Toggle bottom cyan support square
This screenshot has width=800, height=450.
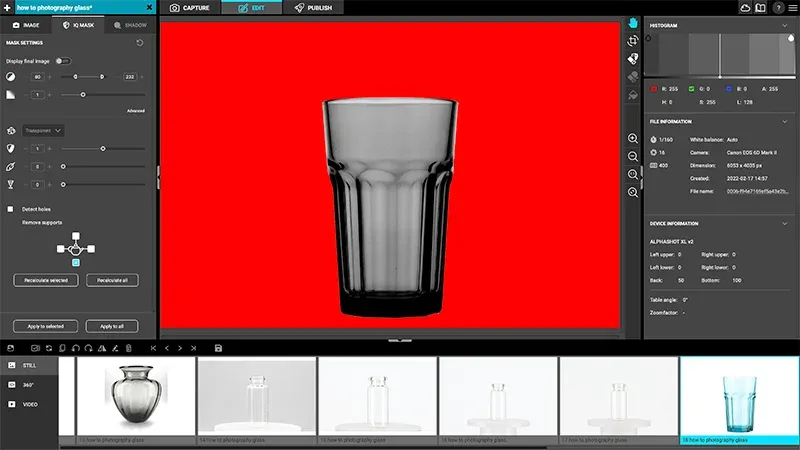pos(76,262)
